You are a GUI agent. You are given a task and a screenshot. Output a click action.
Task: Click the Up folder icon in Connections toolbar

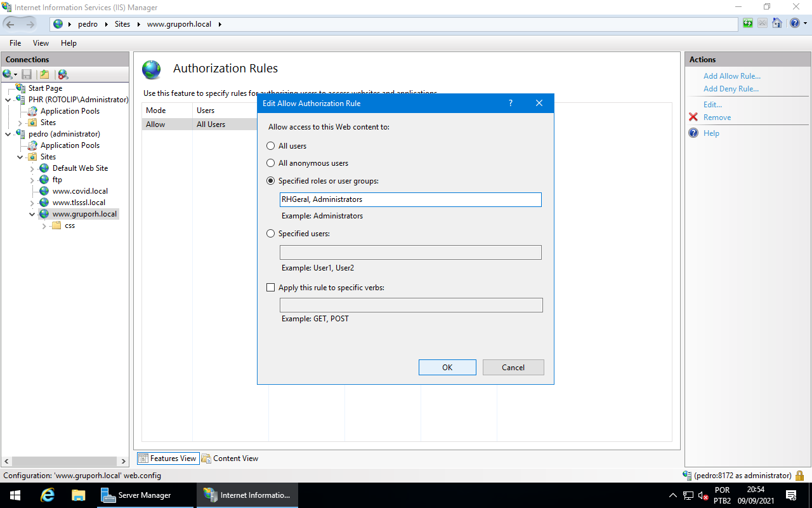pyautogui.click(x=44, y=74)
